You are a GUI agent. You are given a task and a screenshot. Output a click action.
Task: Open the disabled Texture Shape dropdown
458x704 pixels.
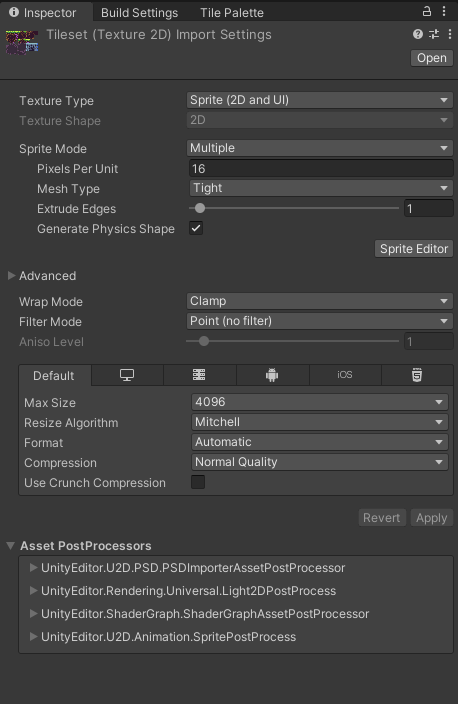pyautogui.click(x=319, y=120)
